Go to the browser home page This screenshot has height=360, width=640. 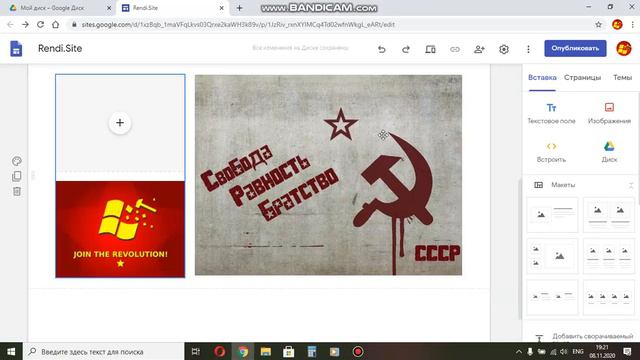56,24
